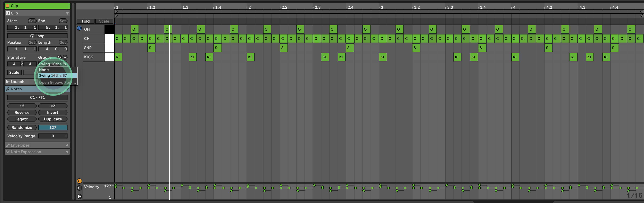Click the Legato button
The image size is (644, 203).
22,119
